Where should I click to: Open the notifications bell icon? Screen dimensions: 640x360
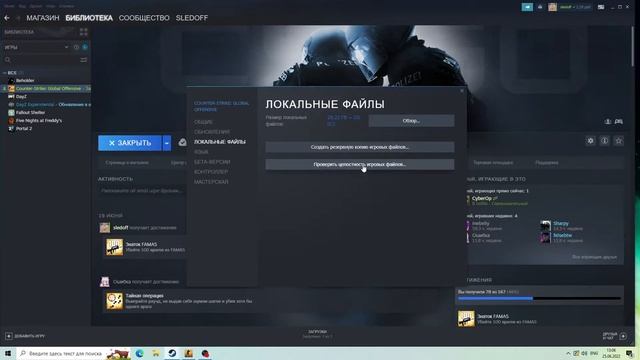[540, 7]
